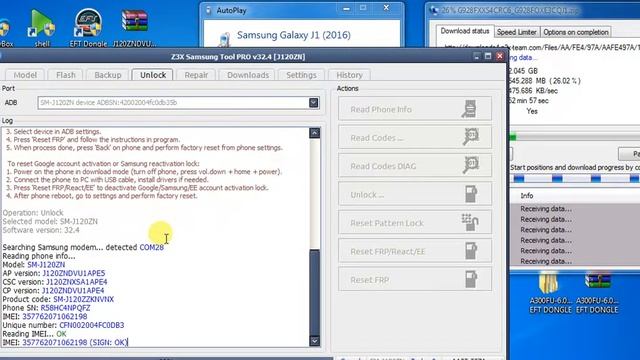
Task: Click the magnifier icon on Read Codes DIAG
Action: [471, 166]
